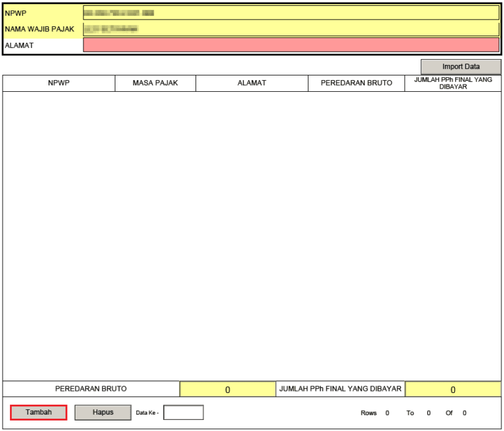
Task: Click the ALAMAT label beside red field
Action: [19, 45]
